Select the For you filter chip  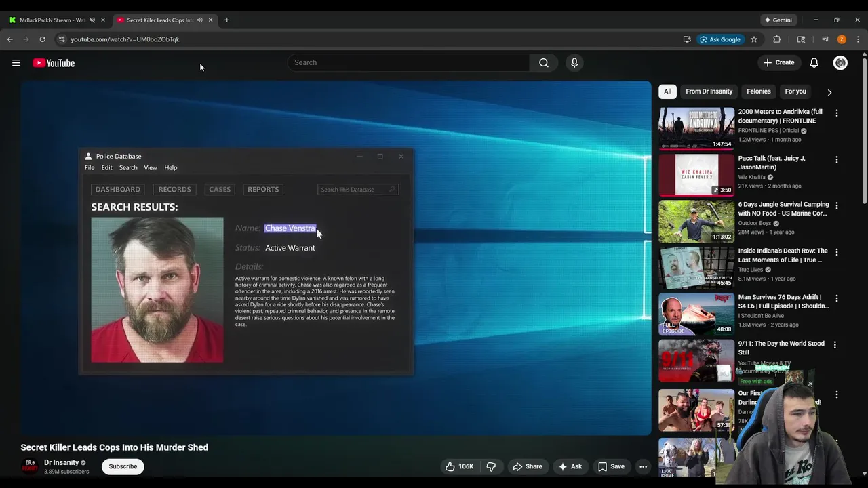tap(795, 91)
